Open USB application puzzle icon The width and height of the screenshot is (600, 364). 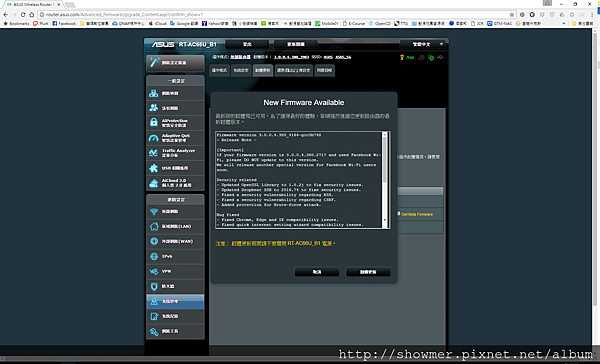pos(154,168)
